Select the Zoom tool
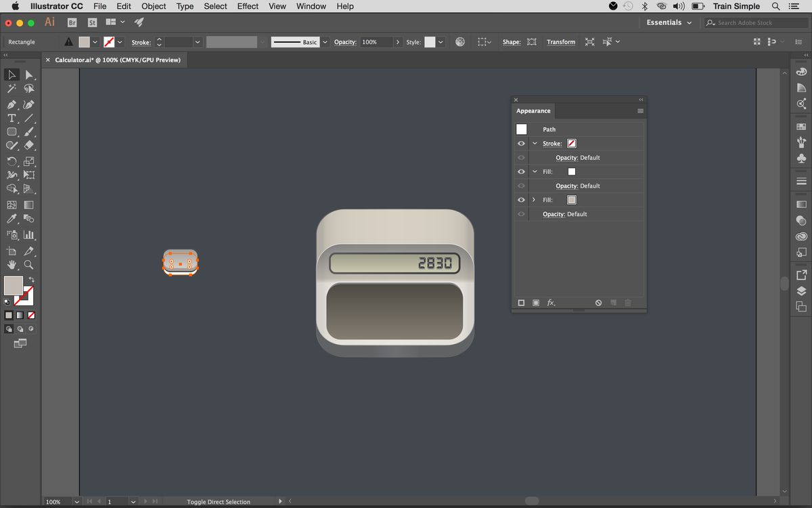This screenshot has width=812, height=508. click(x=29, y=265)
